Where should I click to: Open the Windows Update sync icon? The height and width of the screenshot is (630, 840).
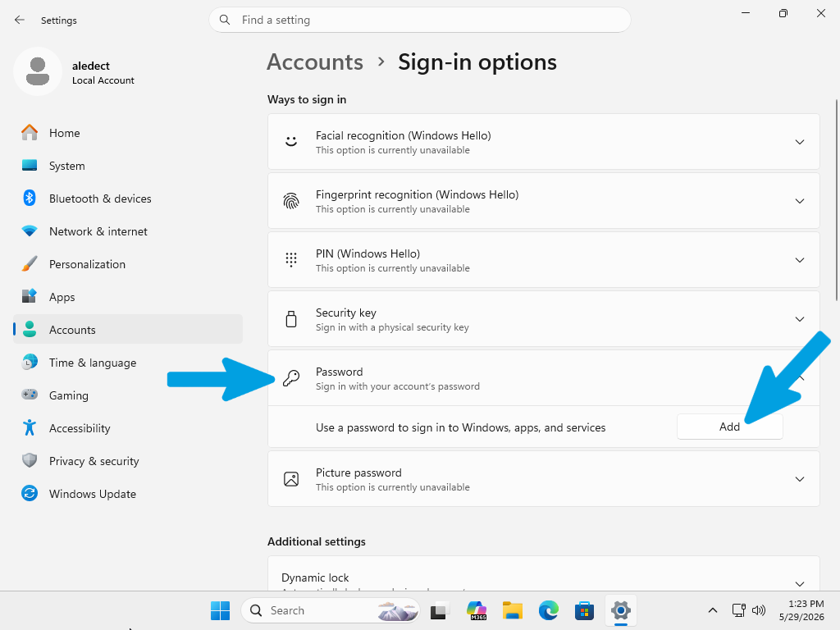pos(30,493)
